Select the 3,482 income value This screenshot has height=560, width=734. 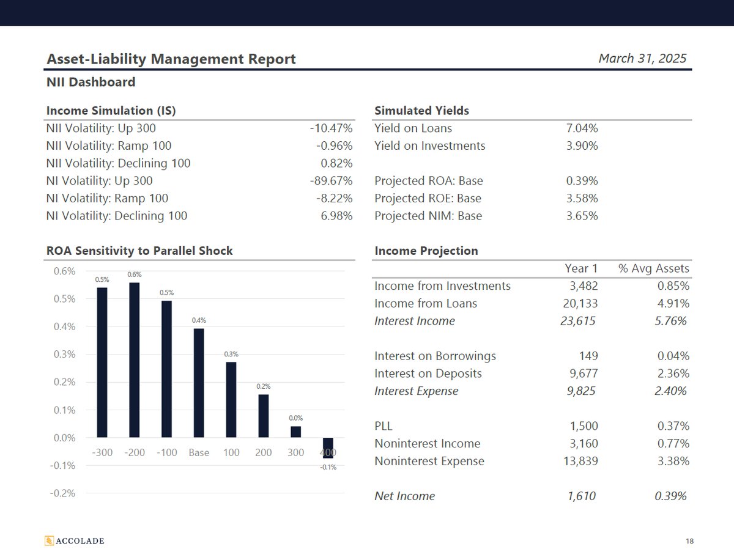[x=583, y=286]
